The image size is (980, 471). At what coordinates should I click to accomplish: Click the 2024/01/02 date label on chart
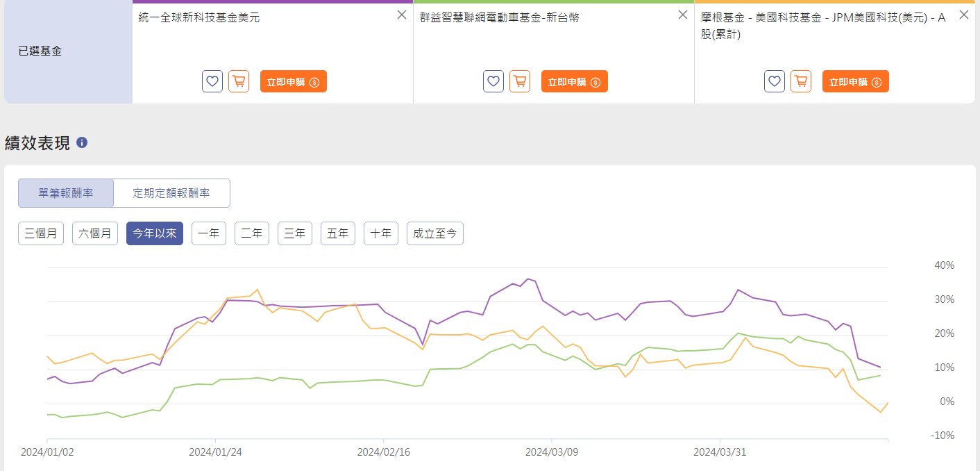[47, 452]
